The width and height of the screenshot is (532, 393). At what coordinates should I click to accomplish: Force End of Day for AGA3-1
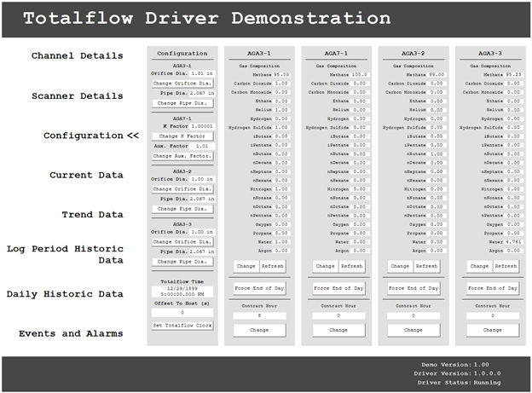[259, 288]
